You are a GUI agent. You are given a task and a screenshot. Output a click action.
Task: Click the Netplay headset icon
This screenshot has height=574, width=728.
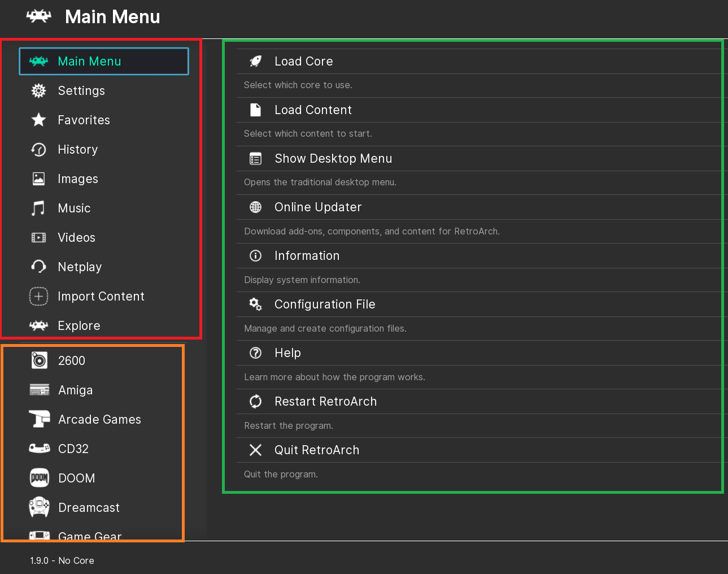pyautogui.click(x=38, y=267)
